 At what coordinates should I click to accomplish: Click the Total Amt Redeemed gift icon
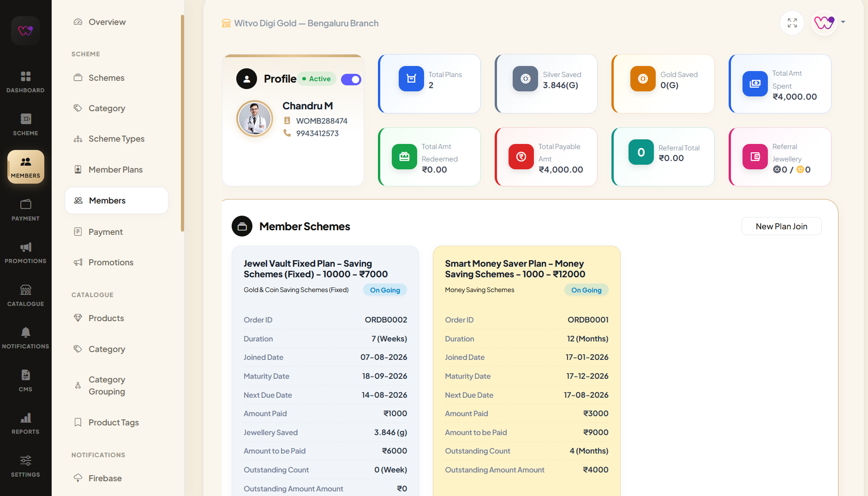(404, 157)
